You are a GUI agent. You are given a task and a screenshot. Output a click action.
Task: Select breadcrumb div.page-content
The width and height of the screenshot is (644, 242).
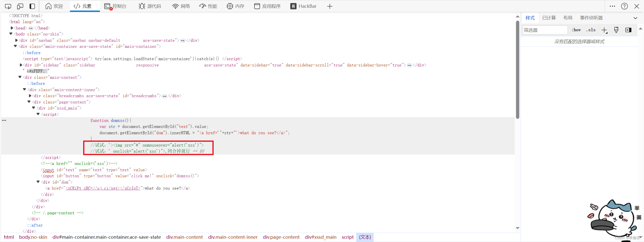pos(281,237)
